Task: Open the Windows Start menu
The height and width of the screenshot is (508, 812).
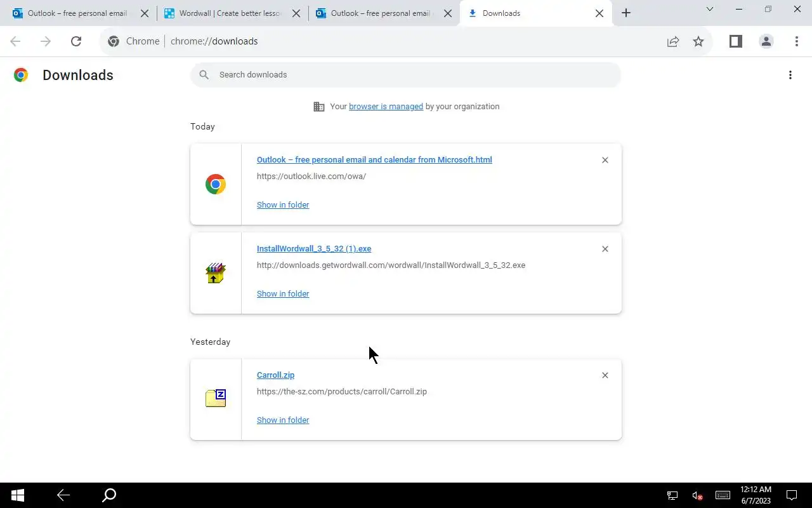Action: tap(18, 495)
